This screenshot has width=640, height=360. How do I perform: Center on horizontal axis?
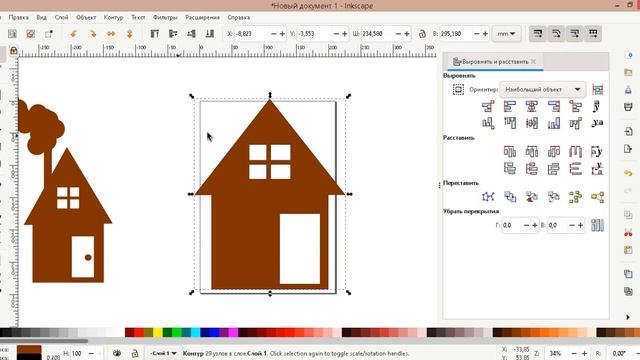(531, 123)
